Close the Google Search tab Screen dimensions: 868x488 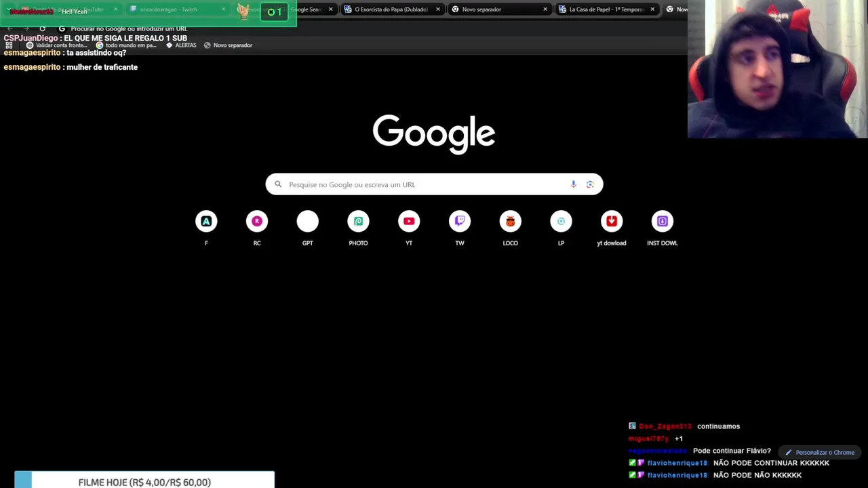[x=331, y=9]
